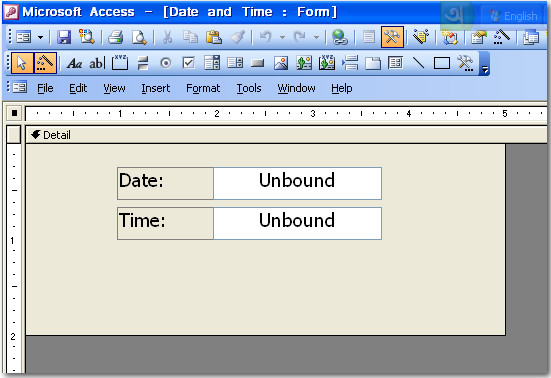
Task: Click the Unbound text box beside Time
Action: (297, 223)
